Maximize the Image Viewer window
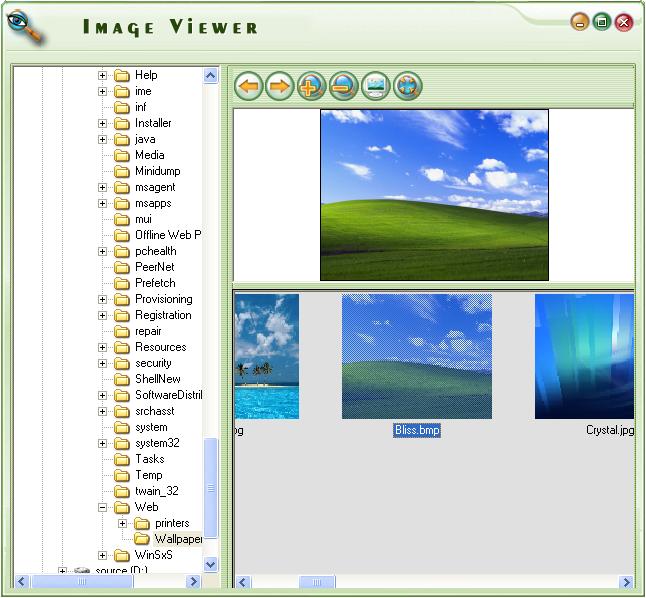 [x=602, y=22]
